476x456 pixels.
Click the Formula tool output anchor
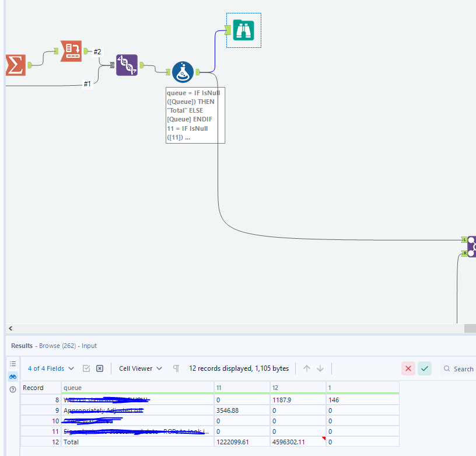198,72
